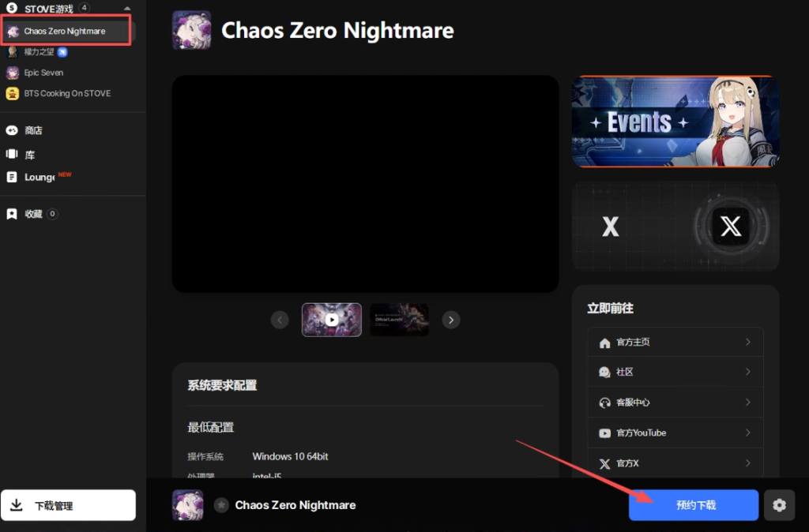The image size is (809, 532).
Task: Expand the 客服中心 support center chevron
Action: pyautogui.click(x=748, y=402)
